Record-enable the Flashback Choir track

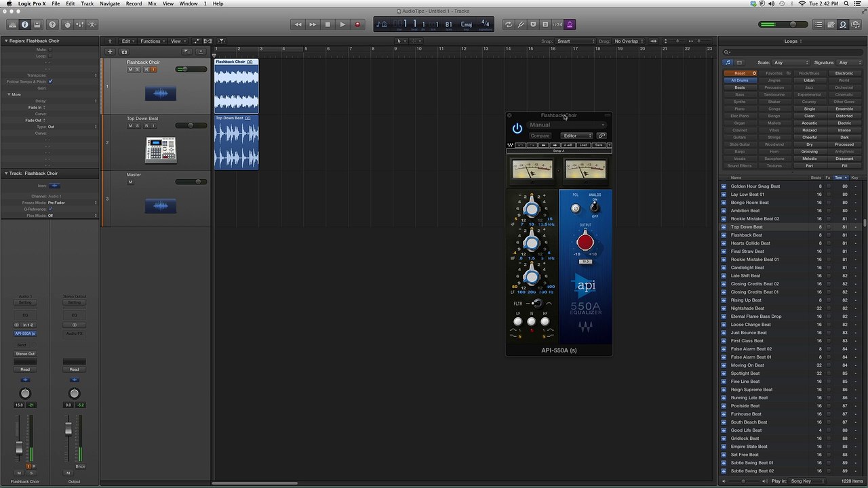point(146,69)
